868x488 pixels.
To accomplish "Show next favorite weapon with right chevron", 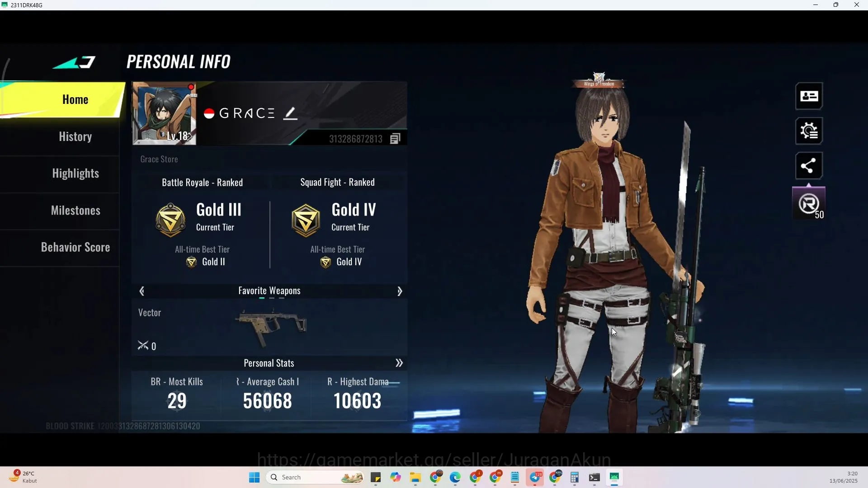I will click(x=399, y=291).
